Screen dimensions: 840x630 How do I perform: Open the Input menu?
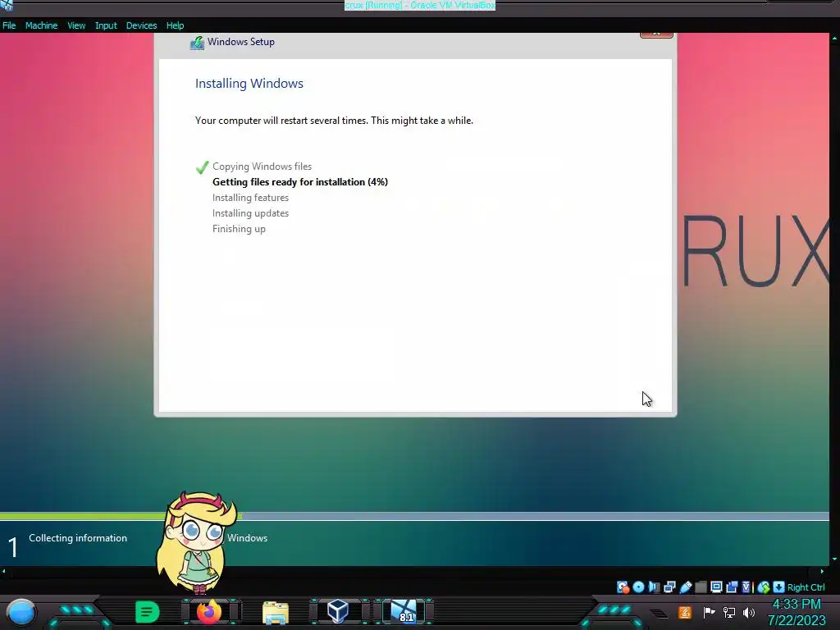point(106,25)
